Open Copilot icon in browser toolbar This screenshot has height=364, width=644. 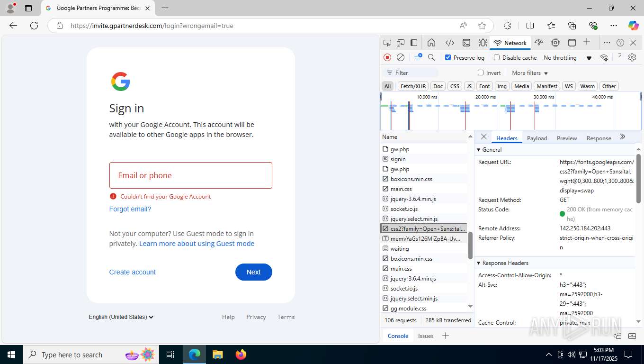click(x=633, y=26)
